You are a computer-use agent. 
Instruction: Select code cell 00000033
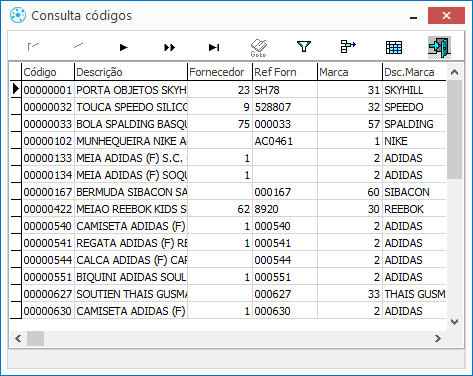(x=48, y=124)
